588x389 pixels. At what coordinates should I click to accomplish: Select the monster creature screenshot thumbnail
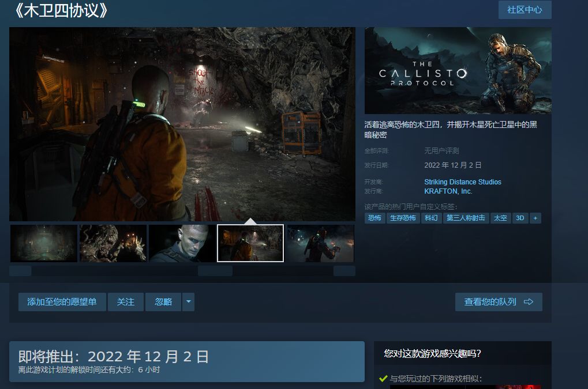[113, 243]
